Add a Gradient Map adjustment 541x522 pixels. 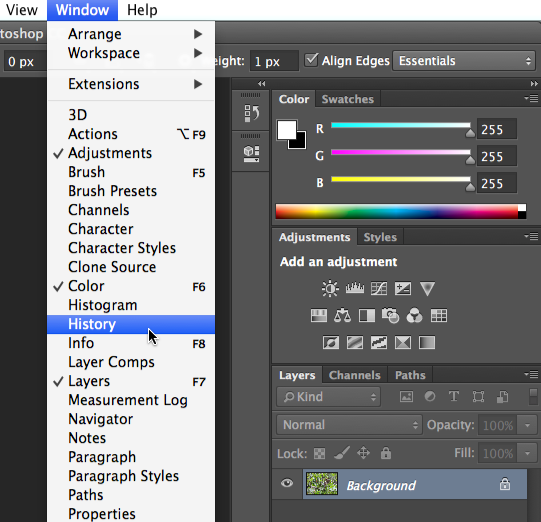click(427, 343)
